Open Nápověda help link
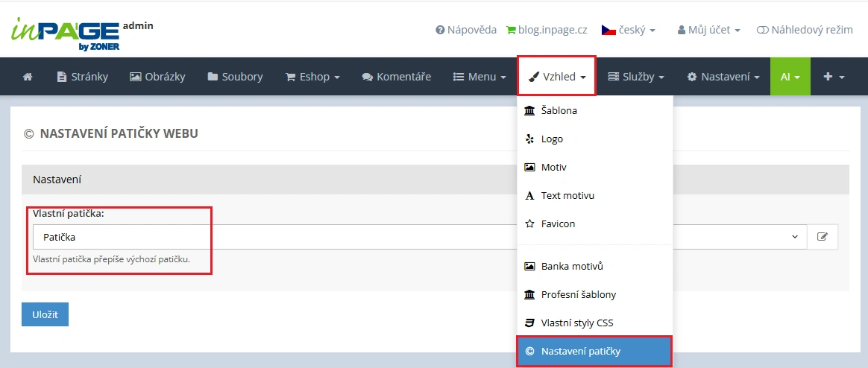This screenshot has height=368, width=868. 466,30
